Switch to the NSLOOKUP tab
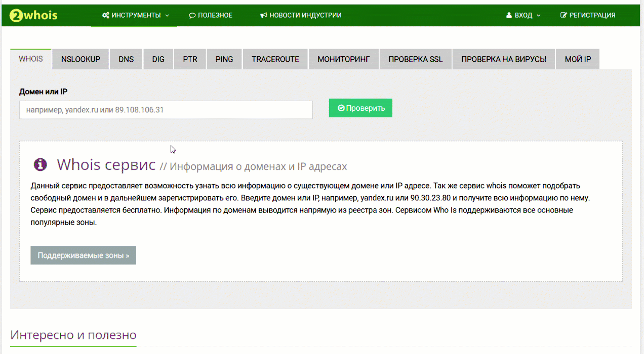 click(80, 59)
